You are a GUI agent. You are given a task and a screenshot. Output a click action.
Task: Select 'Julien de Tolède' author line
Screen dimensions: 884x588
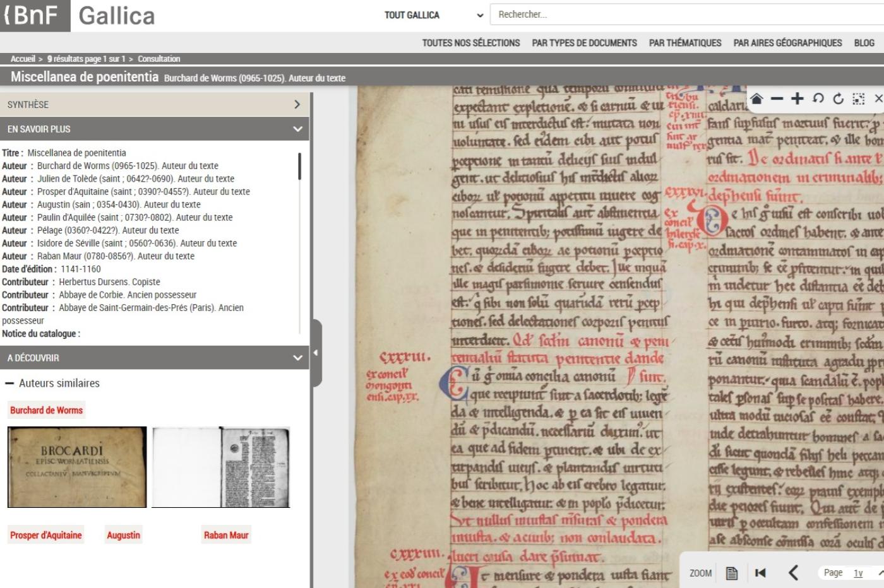click(118, 179)
